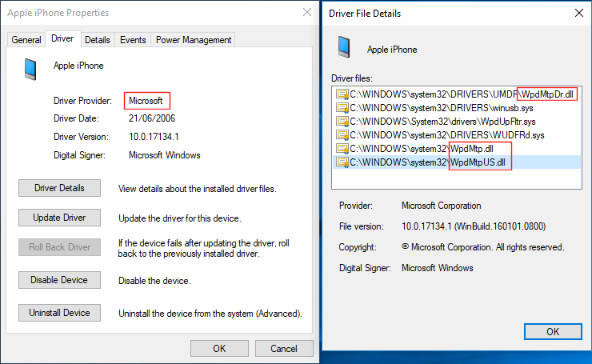The height and width of the screenshot is (364, 592).
Task: Click the Apple iPhone Properties title bar text
Action: pyautogui.click(x=58, y=13)
